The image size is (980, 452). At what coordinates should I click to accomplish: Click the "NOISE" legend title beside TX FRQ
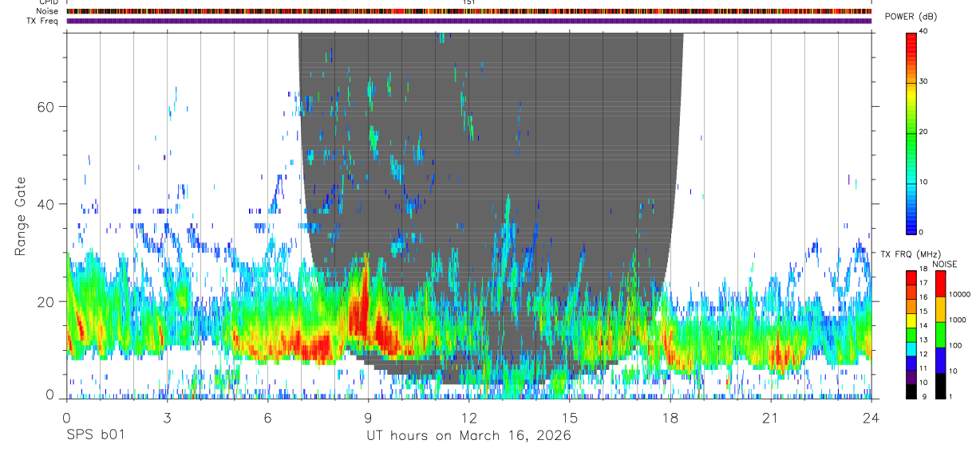click(945, 264)
